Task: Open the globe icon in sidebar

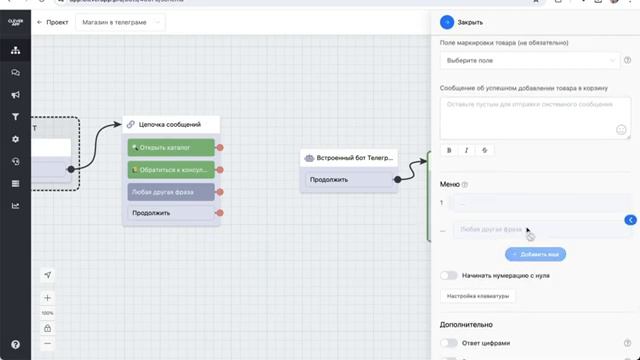Action: click(x=16, y=161)
